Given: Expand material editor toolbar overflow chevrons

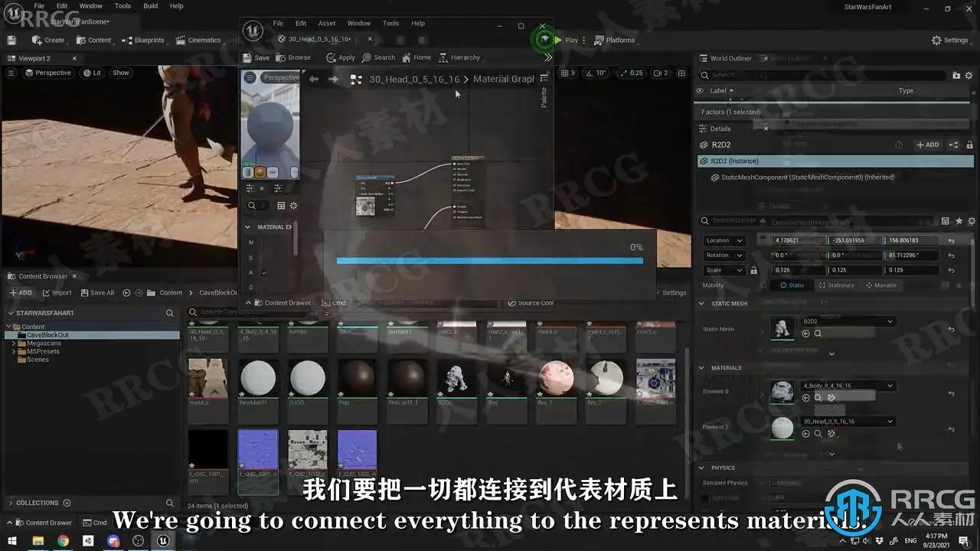Looking at the screenshot, I should point(547,57).
